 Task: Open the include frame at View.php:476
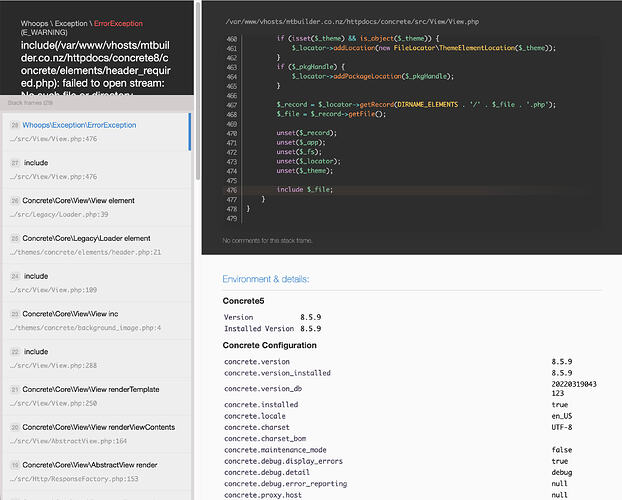[36, 162]
